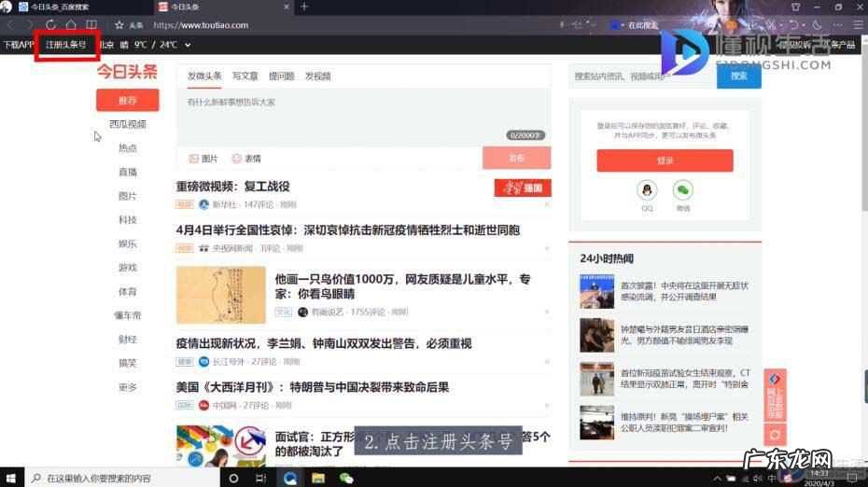Screen dimensions: 868x487
Task: Open 图片 channel in sidebar
Action: click(x=127, y=196)
